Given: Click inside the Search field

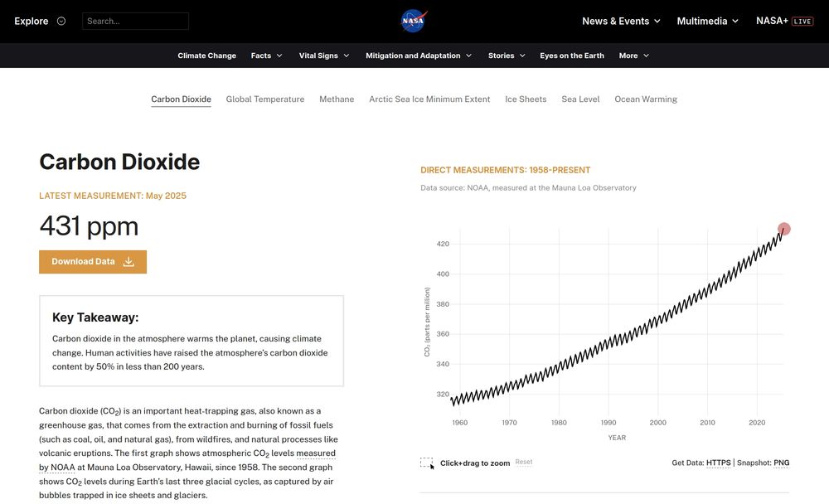Looking at the screenshot, I should pos(135,21).
